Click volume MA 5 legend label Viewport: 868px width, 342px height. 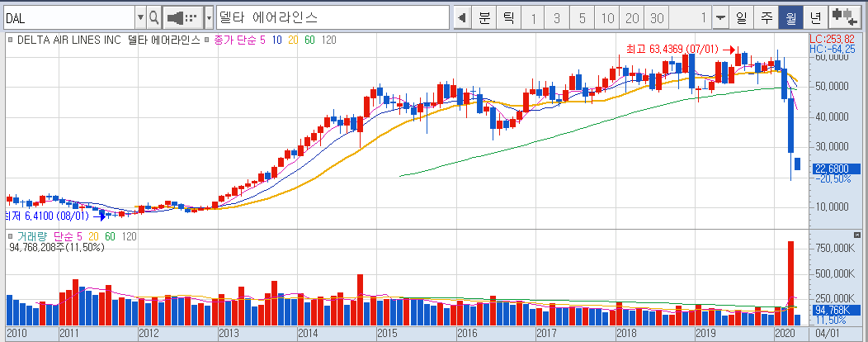[79, 236]
